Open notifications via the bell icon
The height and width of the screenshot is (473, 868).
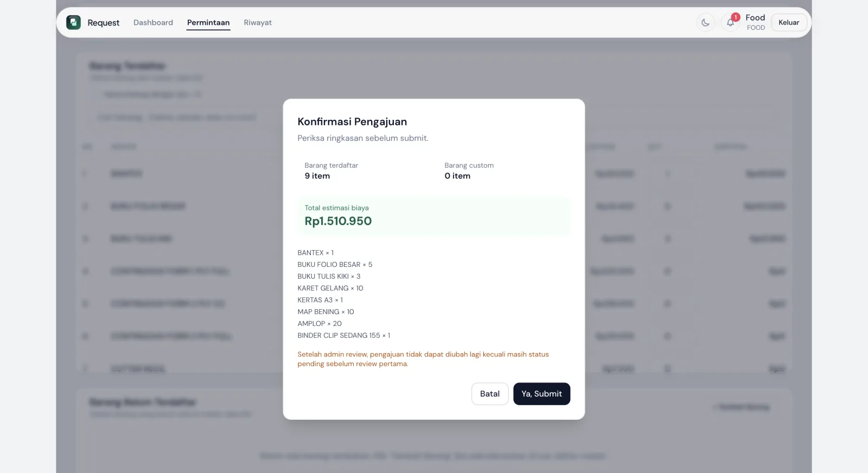pos(730,23)
